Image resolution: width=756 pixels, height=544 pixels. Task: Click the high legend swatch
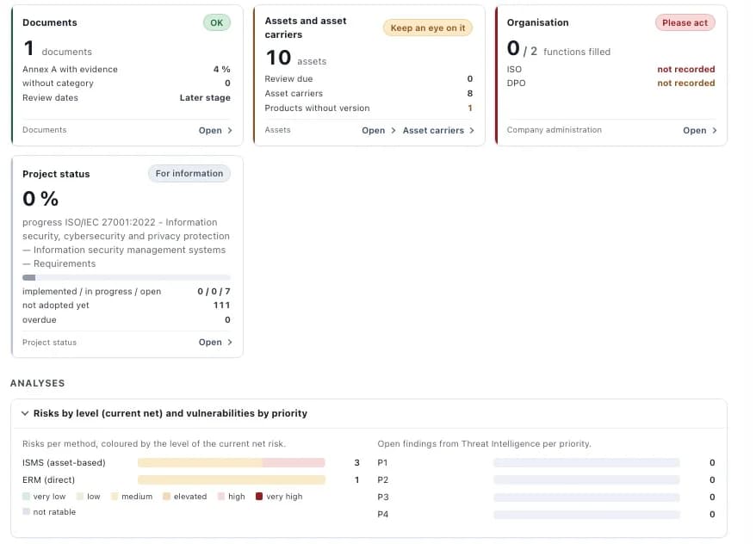click(x=220, y=497)
